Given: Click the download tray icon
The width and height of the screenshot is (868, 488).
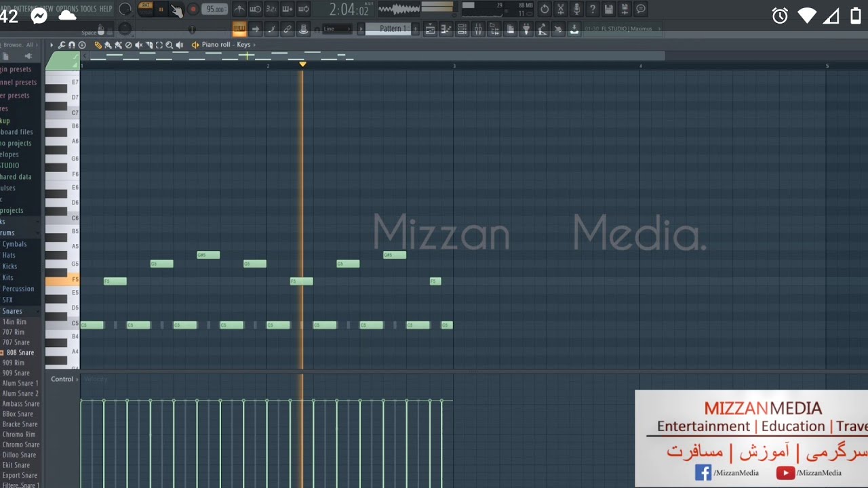Looking at the screenshot, I should (x=574, y=28).
